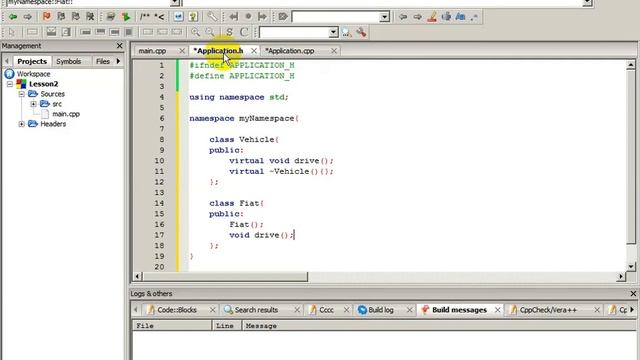Open the yellow help document icon

pyautogui.click(x=193, y=17)
